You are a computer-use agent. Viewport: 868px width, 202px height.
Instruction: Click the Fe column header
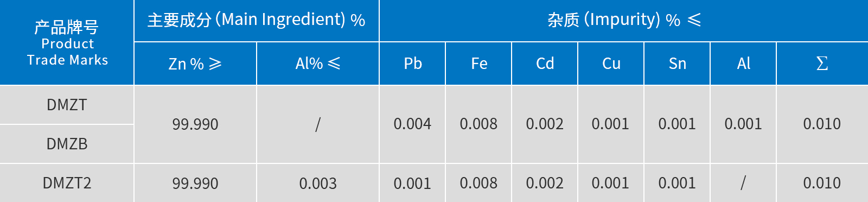tap(478, 64)
